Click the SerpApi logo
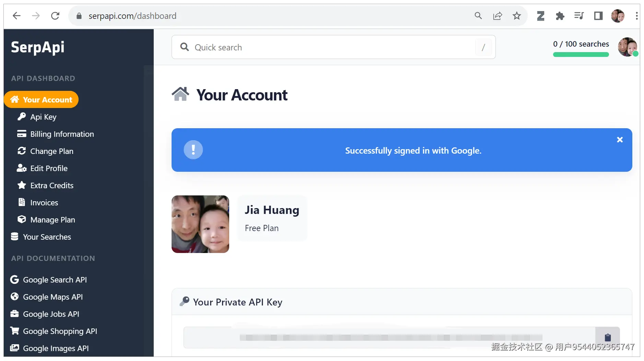Screen dimensions: 644x361 click(x=38, y=47)
